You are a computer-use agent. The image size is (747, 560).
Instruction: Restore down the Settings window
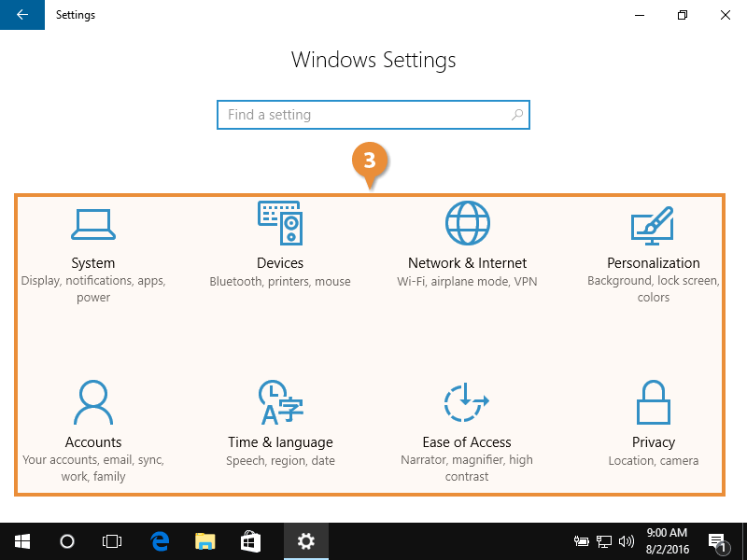(683, 15)
